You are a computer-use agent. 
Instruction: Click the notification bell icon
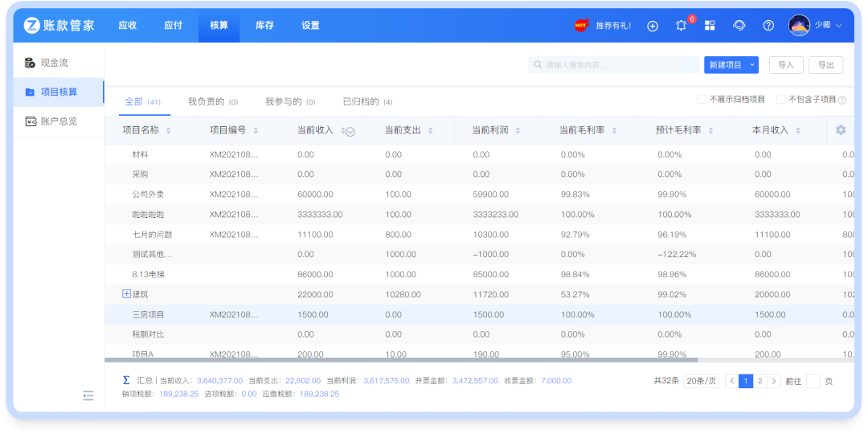[x=681, y=26]
